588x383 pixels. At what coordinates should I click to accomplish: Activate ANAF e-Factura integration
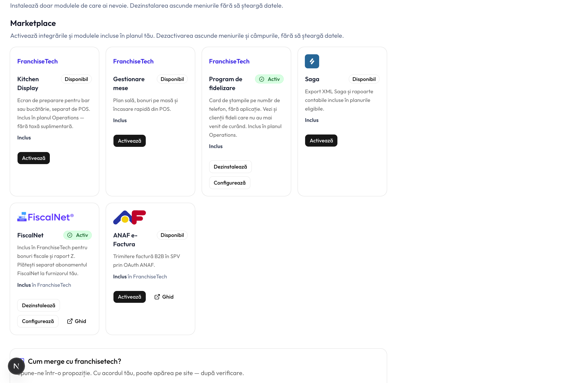(129, 297)
